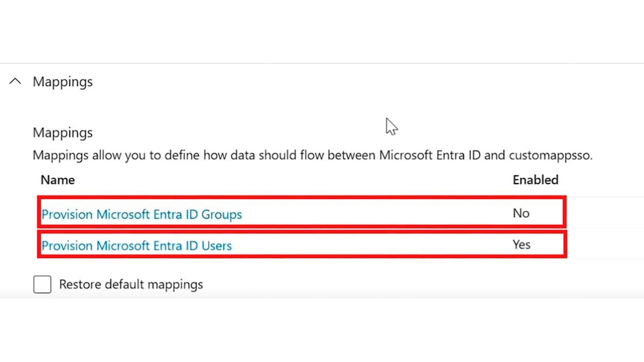Click blank space in the Groups mapping row

[x=377, y=213]
